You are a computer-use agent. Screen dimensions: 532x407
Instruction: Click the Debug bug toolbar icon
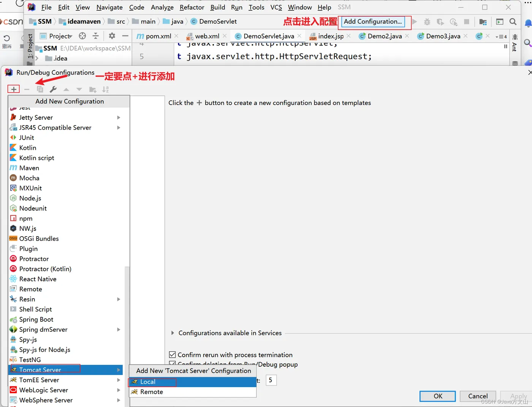[427, 22]
